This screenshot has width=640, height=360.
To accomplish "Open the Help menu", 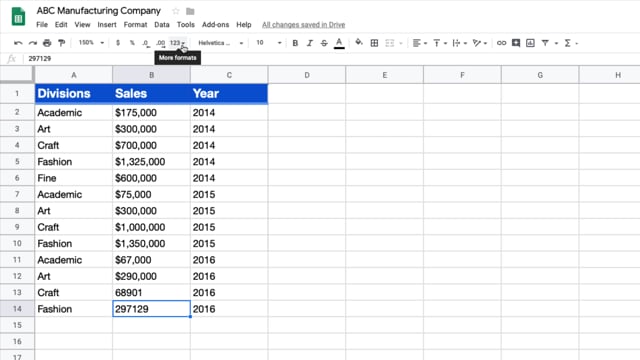I will click(x=244, y=24).
